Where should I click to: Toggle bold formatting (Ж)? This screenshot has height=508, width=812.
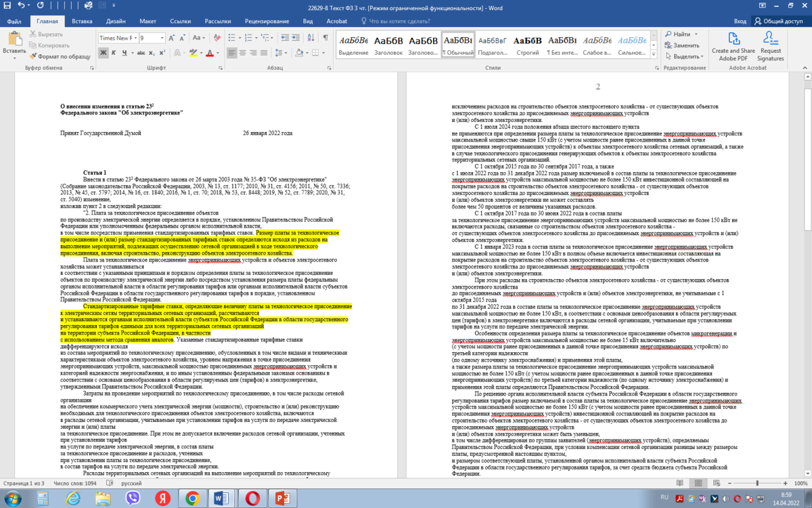click(104, 53)
